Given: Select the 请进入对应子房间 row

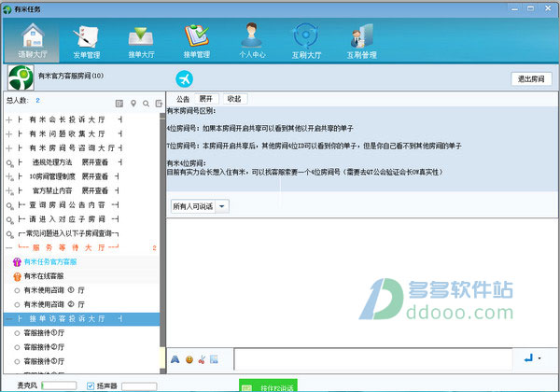Looking at the screenshot, I should point(82,219).
